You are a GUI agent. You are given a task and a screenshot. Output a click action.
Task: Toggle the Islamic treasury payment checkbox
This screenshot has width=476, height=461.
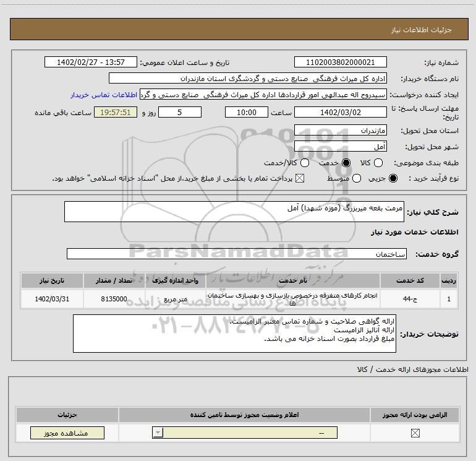pos(300,178)
